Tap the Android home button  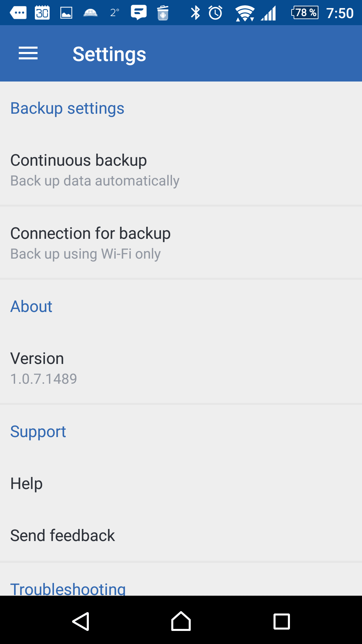point(181,621)
